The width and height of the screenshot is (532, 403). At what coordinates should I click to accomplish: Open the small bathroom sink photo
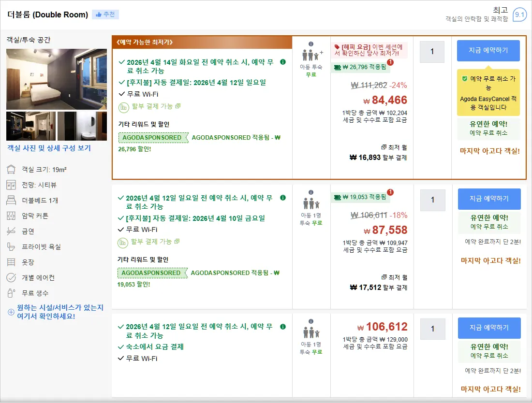[82, 126]
